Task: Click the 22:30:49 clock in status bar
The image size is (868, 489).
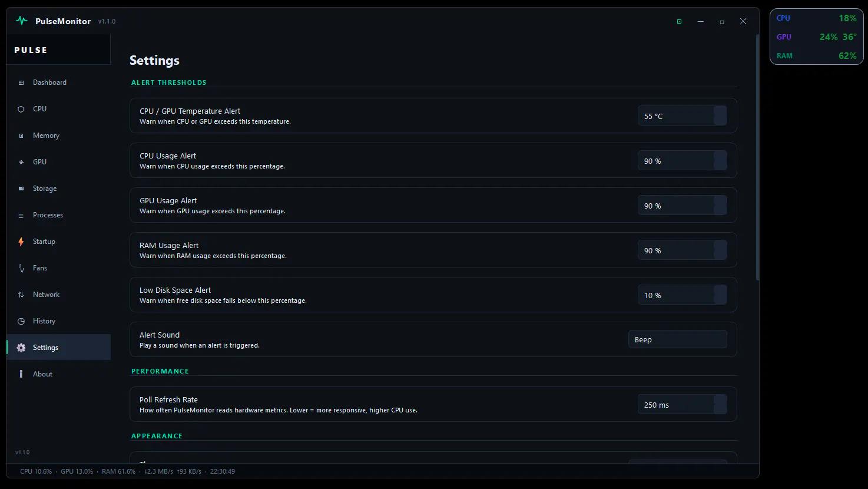Action: click(223, 471)
